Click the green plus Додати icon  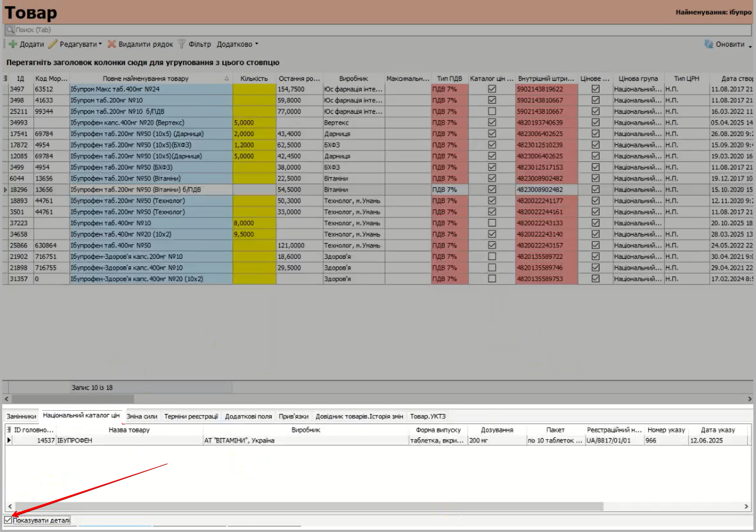pyautogui.click(x=13, y=44)
